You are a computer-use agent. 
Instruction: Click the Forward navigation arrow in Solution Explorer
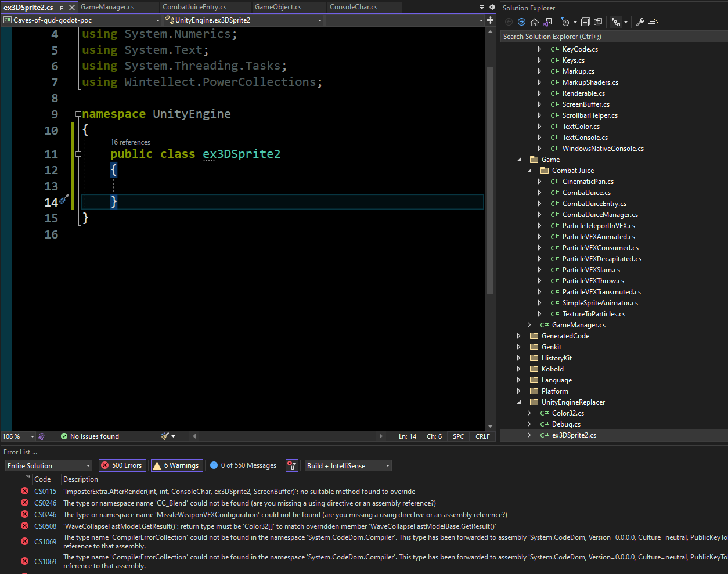(x=521, y=22)
